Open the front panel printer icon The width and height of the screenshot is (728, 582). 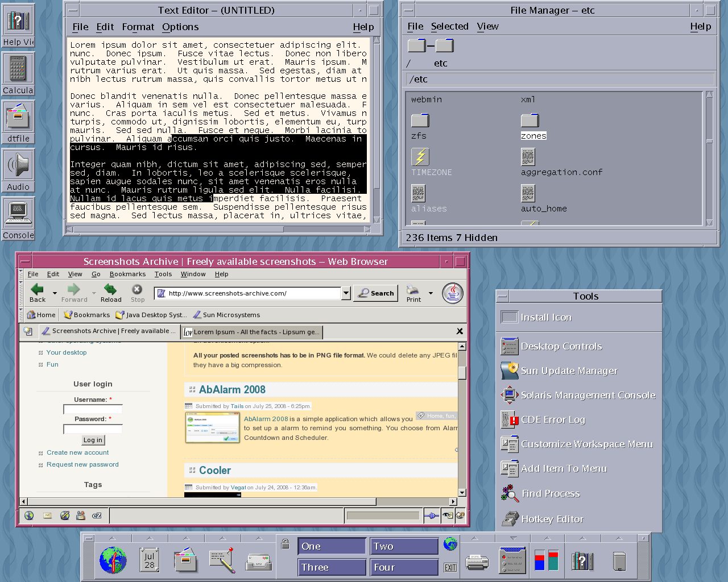click(x=477, y=562)
